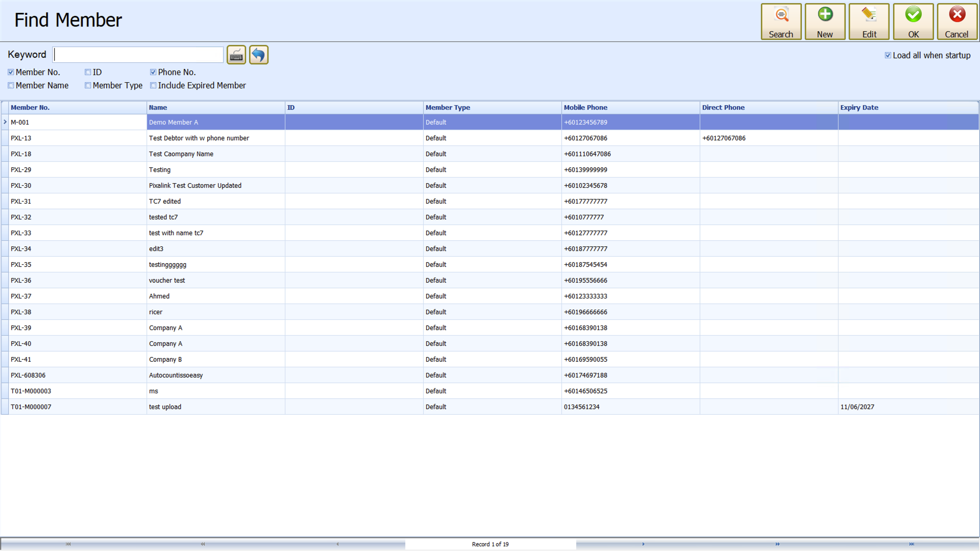Click mobile phone +60169590055

point(585,360)
